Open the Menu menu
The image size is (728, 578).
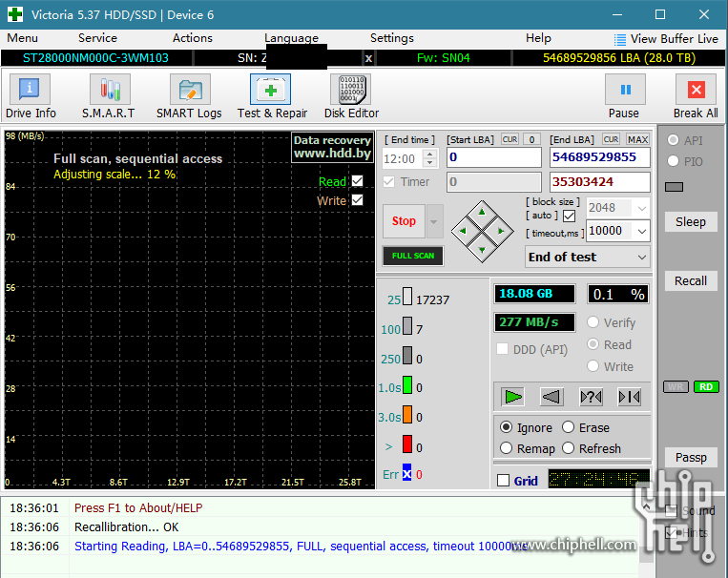[22, 38]
